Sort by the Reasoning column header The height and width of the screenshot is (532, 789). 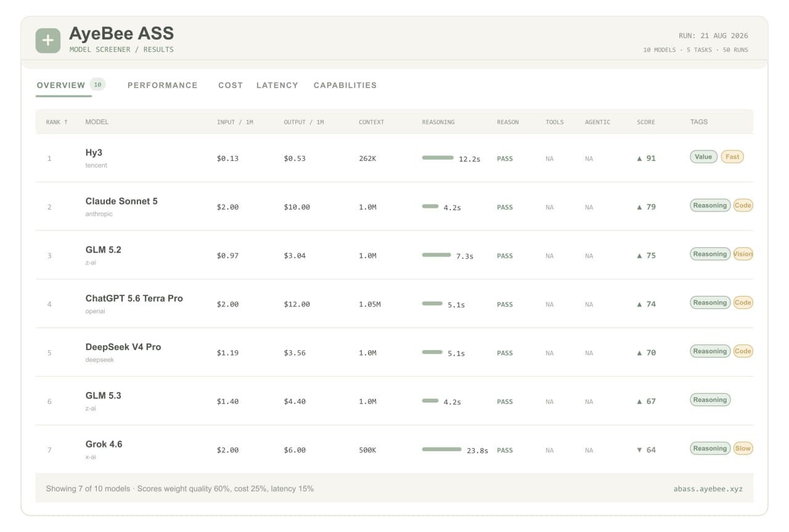tap(438, 122)
